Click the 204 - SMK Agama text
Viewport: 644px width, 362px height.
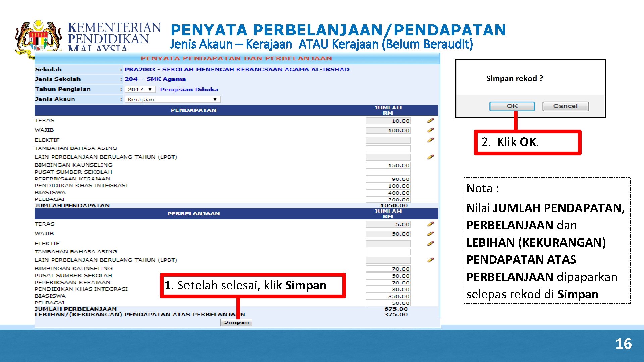pos(155,79)
